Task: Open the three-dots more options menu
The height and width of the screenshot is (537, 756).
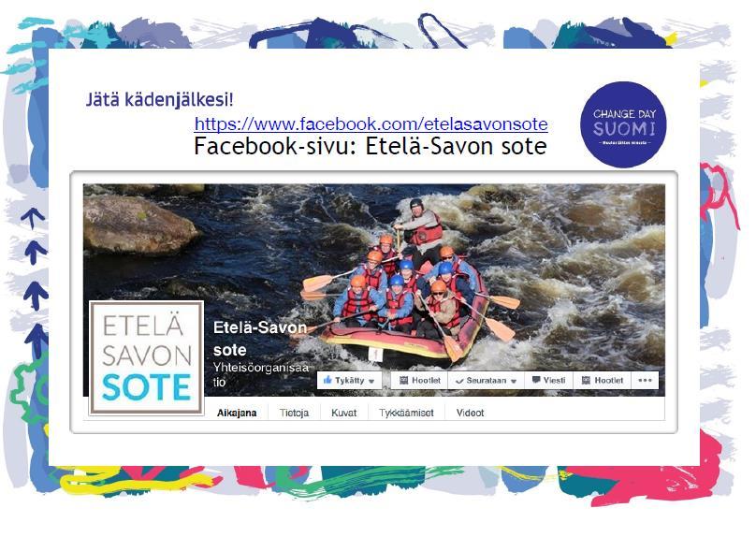Action: [x=645, y=381]
